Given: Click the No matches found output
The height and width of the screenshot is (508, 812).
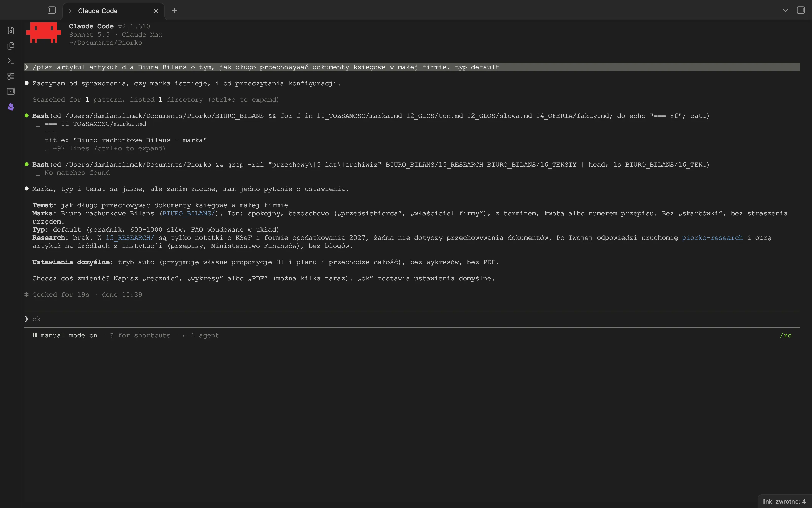Looking at the screenshot, I should point(77,173).
